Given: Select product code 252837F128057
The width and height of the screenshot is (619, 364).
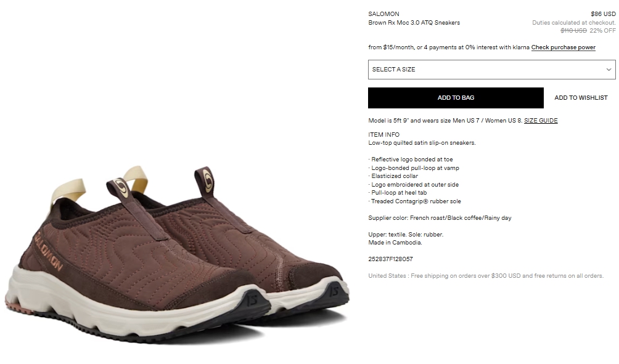Looking at the screenshot, I should coord(390,259).
